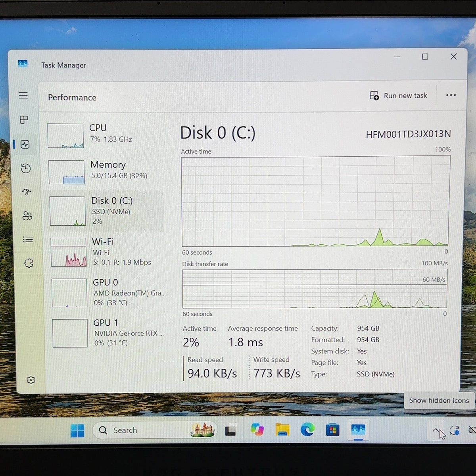Open the three-dot more options menu

[x=451, y=95]
